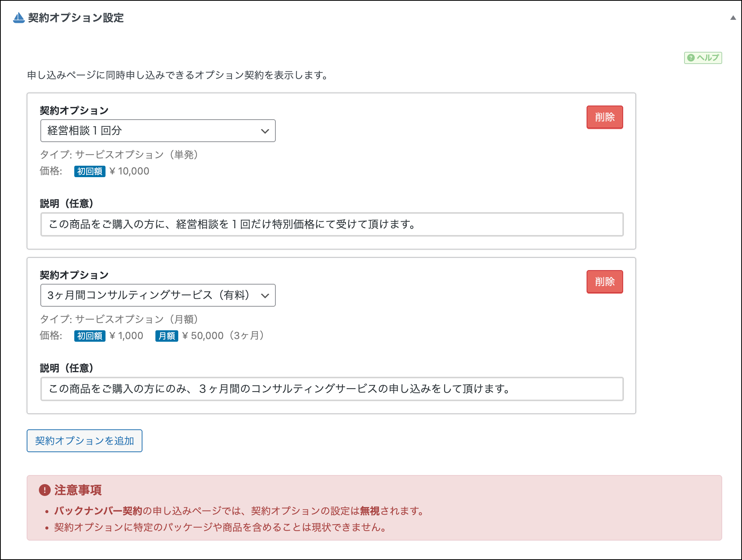Click second option's 初回額 badge
Screen dimensions: 742x560
pyautogui.click(x=90, y=336)
